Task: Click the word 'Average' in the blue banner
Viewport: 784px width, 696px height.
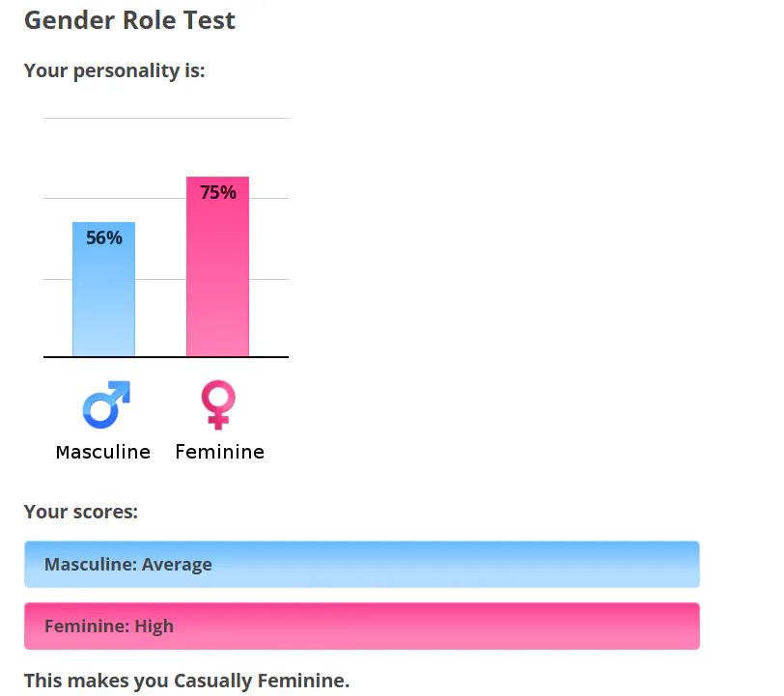Action: pos(177,565)
